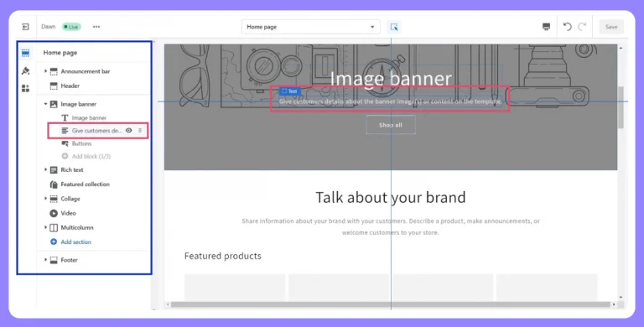Click the exit editor back icon
The image size is (644, 327).
25,27
